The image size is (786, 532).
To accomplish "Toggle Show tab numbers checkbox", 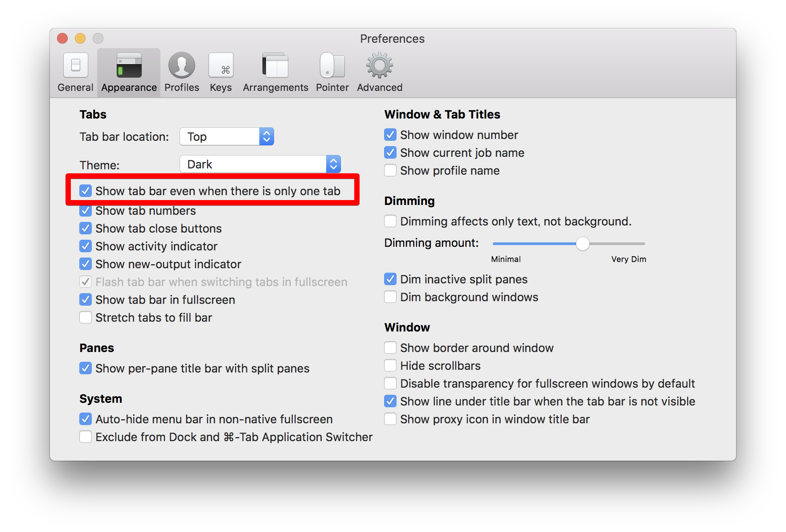I will pos(86,210).
